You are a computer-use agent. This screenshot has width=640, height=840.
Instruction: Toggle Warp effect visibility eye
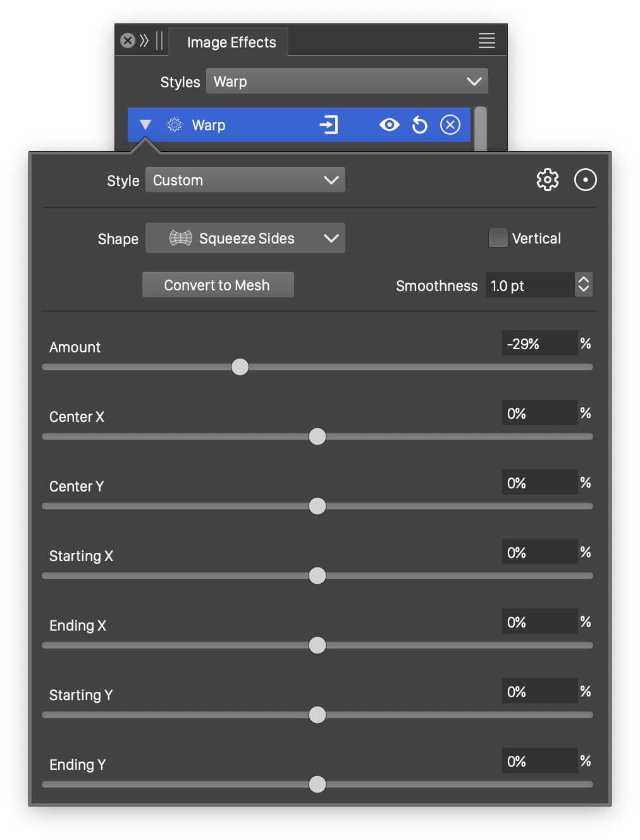click(x=389, y=125)
